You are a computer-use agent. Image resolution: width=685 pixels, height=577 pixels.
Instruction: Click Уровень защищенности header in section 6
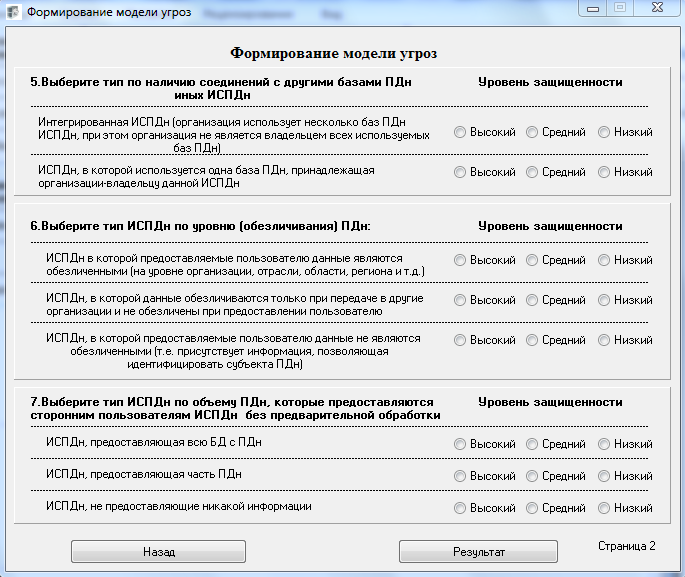click(x=550, y=226)
